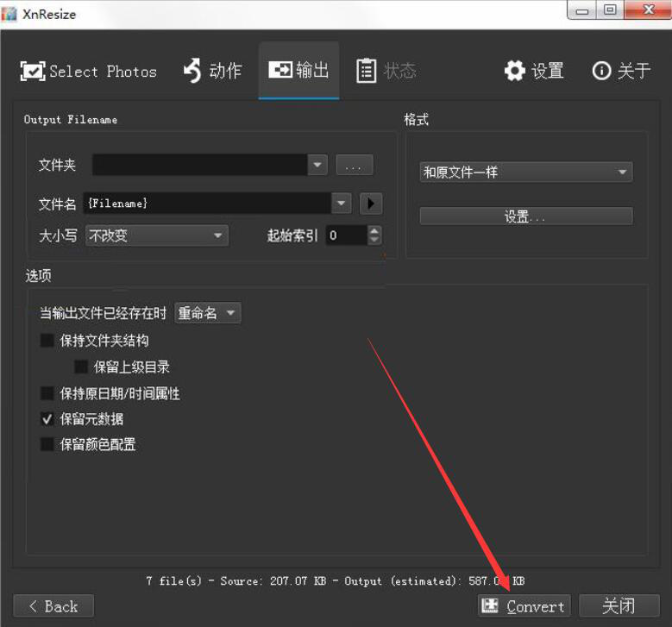
Task: Click the 状态 clipboard icon
Action: (x=367, y=71)
